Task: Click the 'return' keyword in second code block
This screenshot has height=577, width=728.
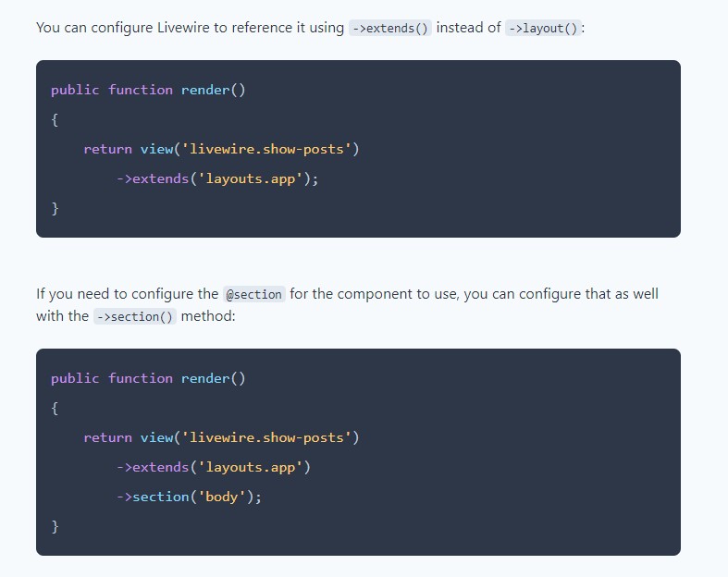Action: (x=107, y=437)
